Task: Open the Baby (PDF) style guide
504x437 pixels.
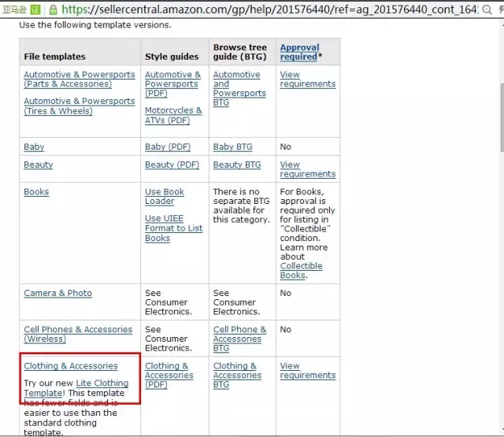Action: click(168, 146)
